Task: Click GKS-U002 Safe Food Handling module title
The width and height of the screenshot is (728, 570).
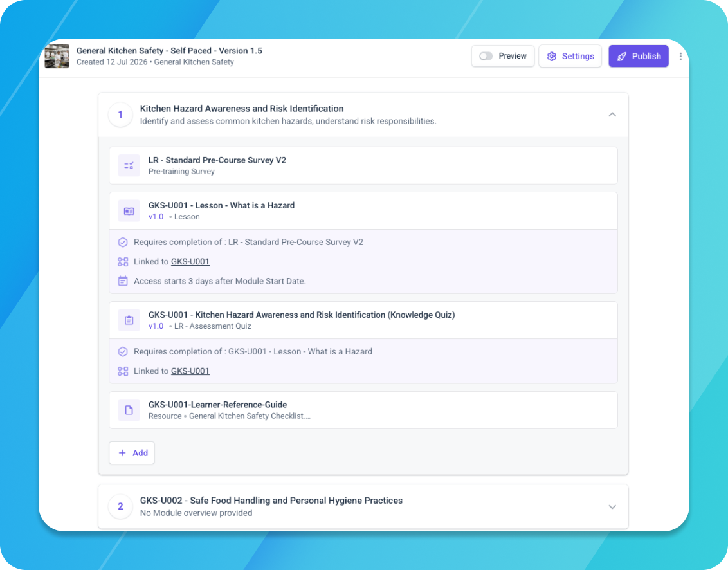Action: click(271, 501)
